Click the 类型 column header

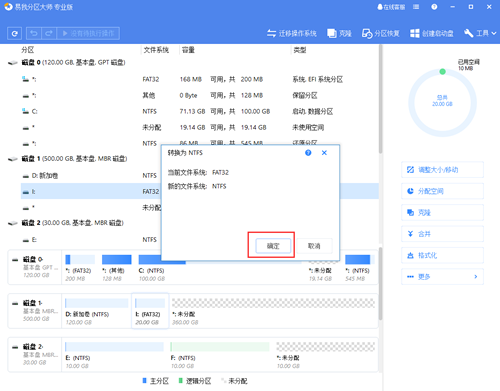[x=300, y=50]
